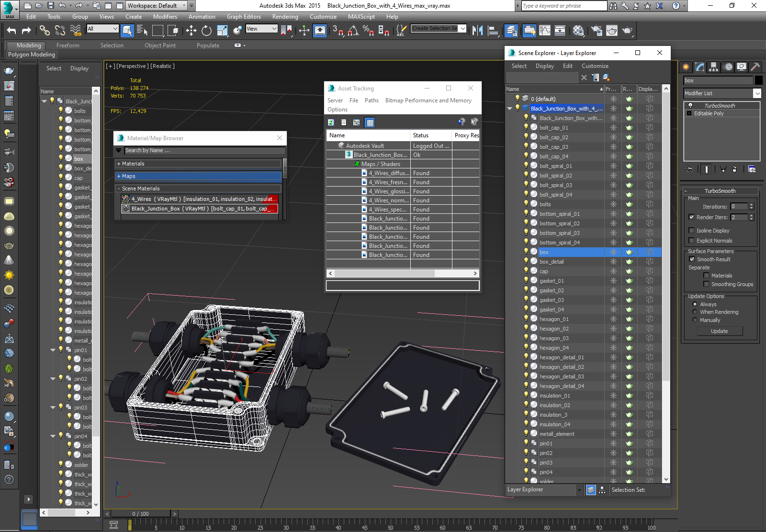Click the Update button in TurboSmooth
Screen dimensions: 766x532
pos(720,331)
